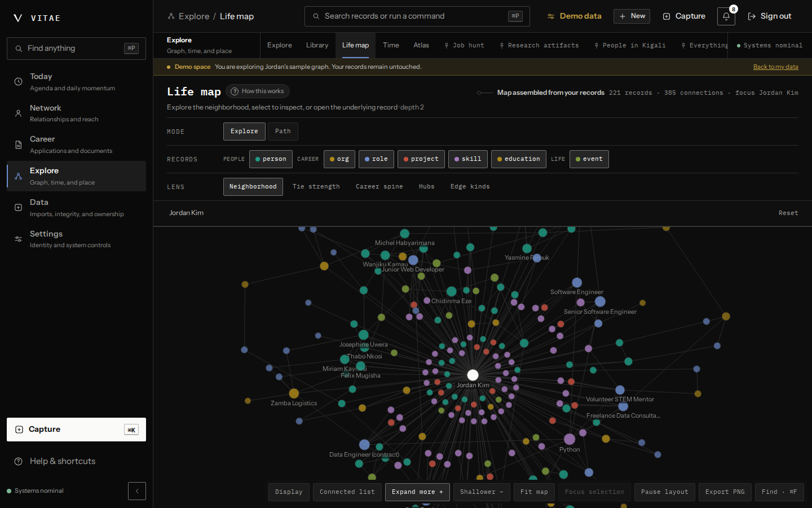Image resolution: width=812 pixels, height=508 pixels.
Task: Select the Career spine lens
Action: [x=379, y=187]
